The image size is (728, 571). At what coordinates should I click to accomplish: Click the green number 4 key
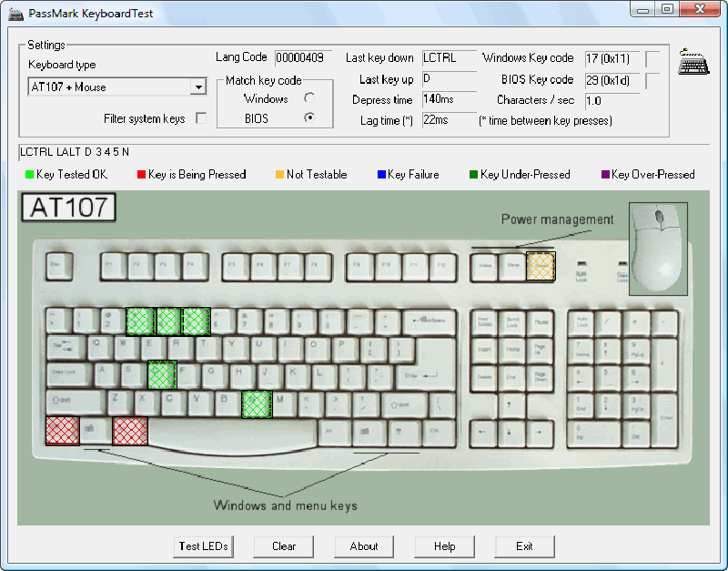coord(168,321)
